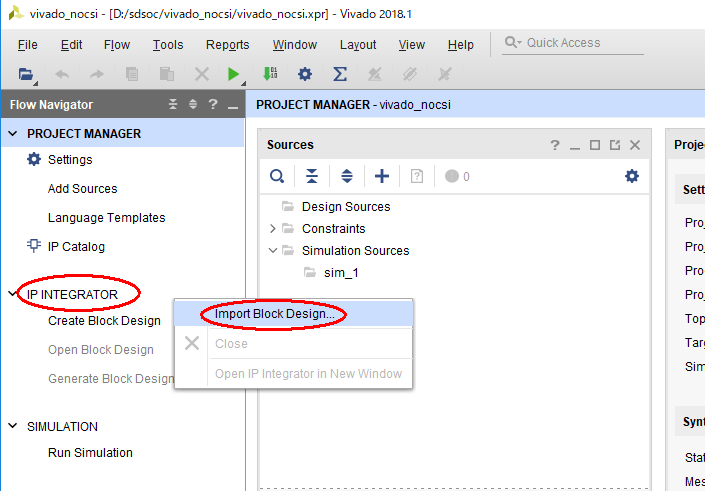705x491 pixels.
Task: Click Expand All icon in Sources toolbar
Action: (x=347, y=176)
